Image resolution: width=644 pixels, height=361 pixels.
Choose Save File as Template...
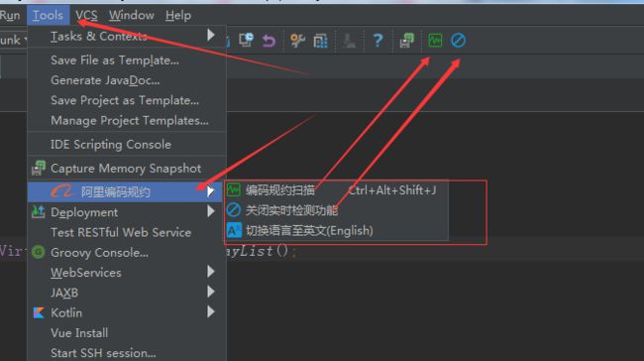point(127,60)
